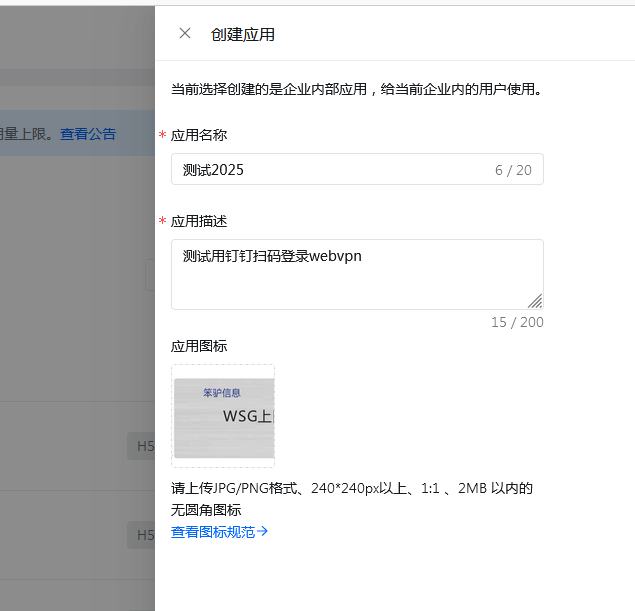Click the JPG/PNG upload requirements hint text
Image resolution: width=635 pixels, height=611 pixels.
351,489
